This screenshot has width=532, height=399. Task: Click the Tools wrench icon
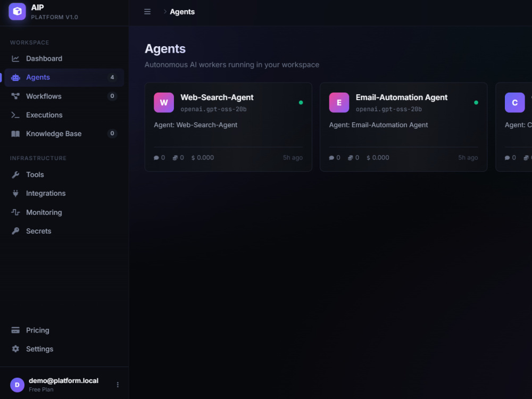pyautogui.click(x=15, y=174)
